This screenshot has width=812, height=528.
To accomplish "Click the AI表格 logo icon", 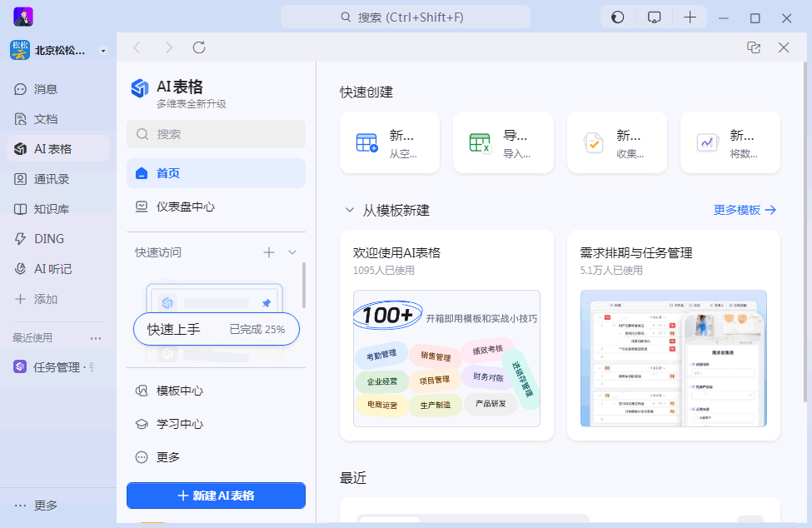I will 140,88.
